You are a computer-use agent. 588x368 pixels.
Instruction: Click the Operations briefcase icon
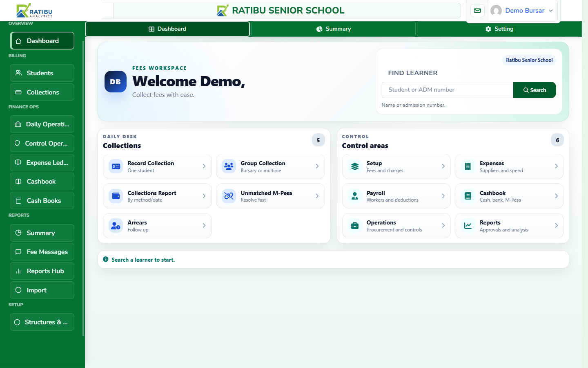coord(355,226)
